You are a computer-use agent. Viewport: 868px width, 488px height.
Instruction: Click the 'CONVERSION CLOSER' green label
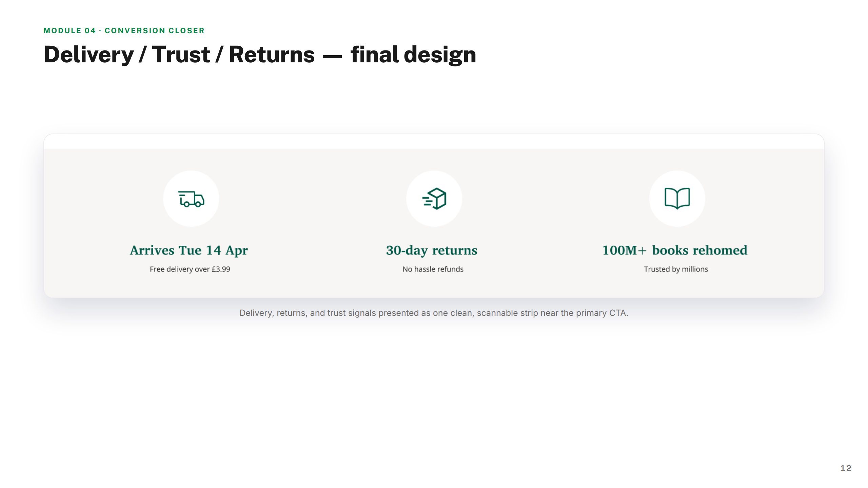[x=155, y=30]
